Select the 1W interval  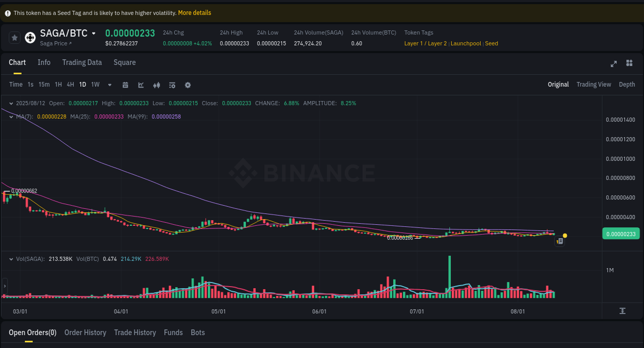click(x=95, y=85)
